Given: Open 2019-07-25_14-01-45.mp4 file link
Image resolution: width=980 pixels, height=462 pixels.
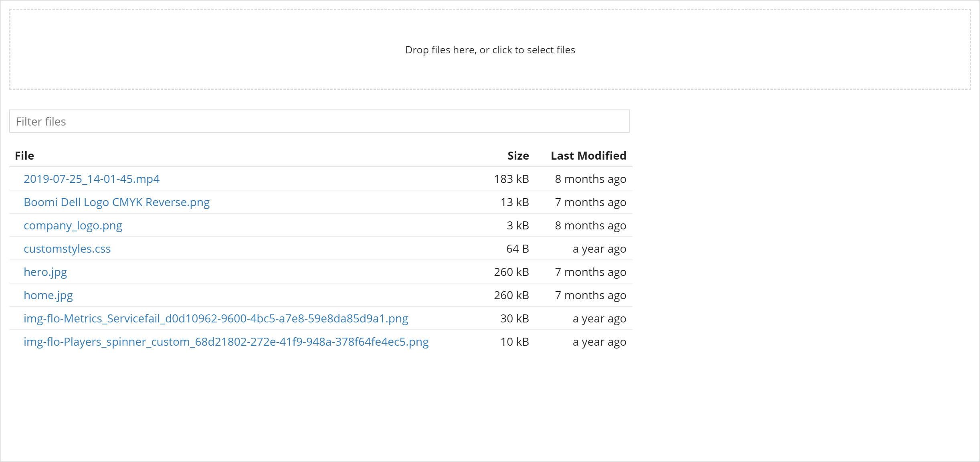Looking at the screenshot, I should (91, 179).
